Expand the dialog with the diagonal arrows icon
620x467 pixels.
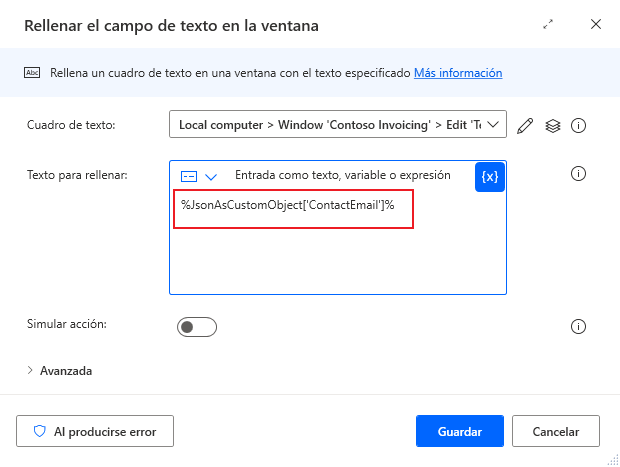548,25
